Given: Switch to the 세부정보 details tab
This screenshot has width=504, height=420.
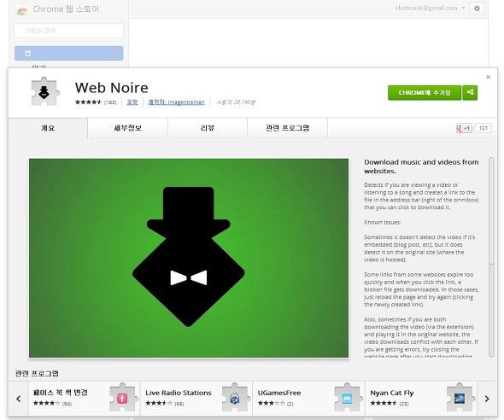Looking at the screenshot, I should point(127,128).
